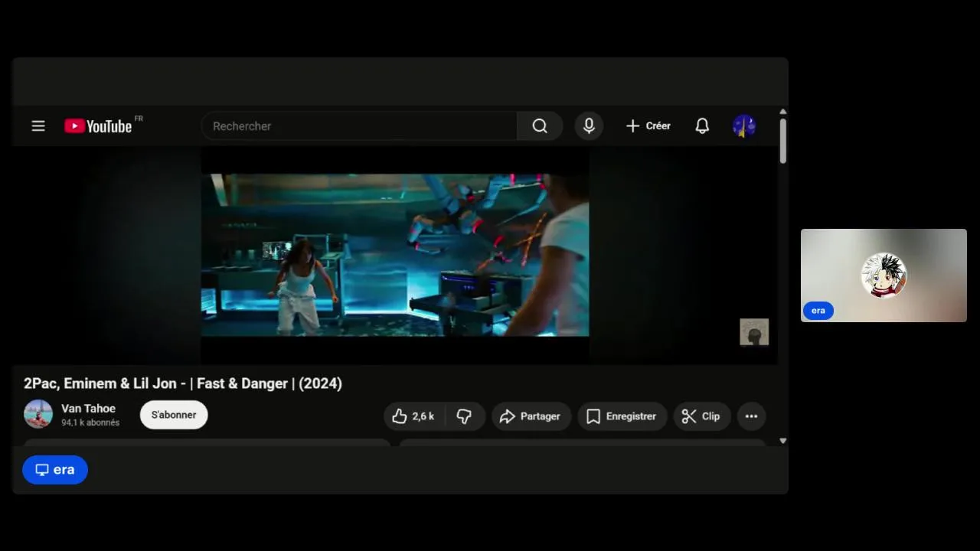The image size is (980, 551).
Task: Click the era name tag on participant tile
Action: (x=818, y=311)
